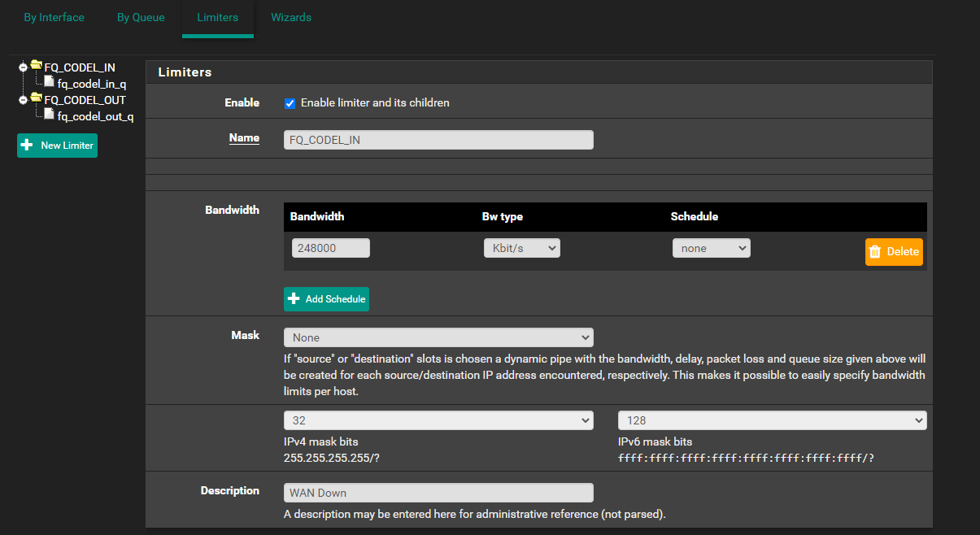Click the Limiters panel heading

point(185,72)
